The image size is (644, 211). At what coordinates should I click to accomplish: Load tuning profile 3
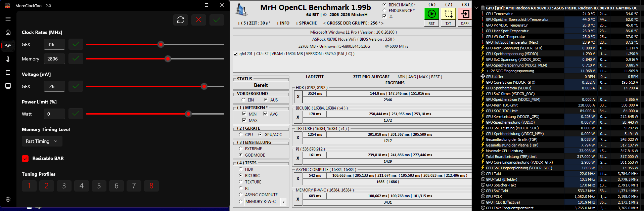click(64, 186)
